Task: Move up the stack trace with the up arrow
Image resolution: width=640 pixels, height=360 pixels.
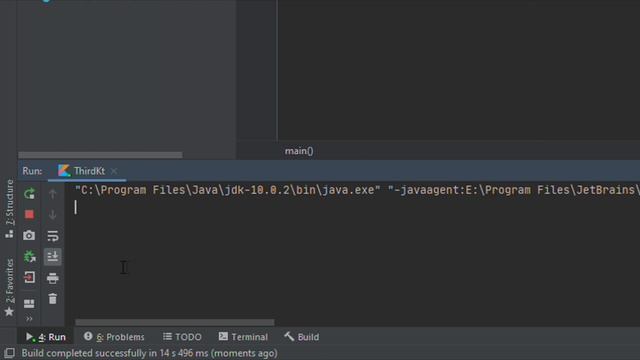Action: pos(53,194)
